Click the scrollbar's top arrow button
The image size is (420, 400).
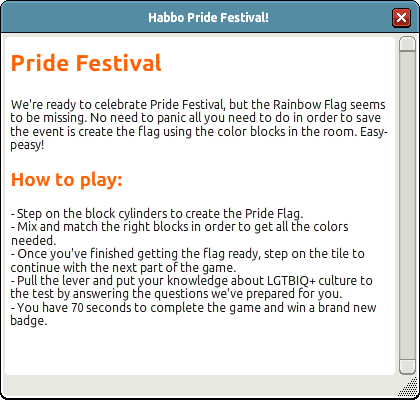pos(407,44)
